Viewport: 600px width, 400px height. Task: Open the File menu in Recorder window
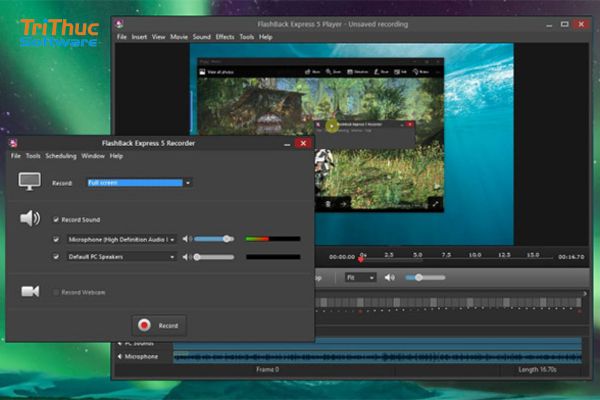16,156
